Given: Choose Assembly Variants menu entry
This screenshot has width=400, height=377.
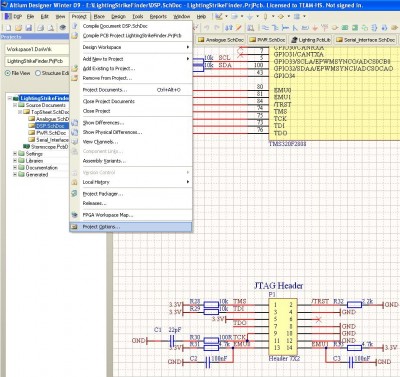Looking at the screenshot, I should tap(131, 161).
